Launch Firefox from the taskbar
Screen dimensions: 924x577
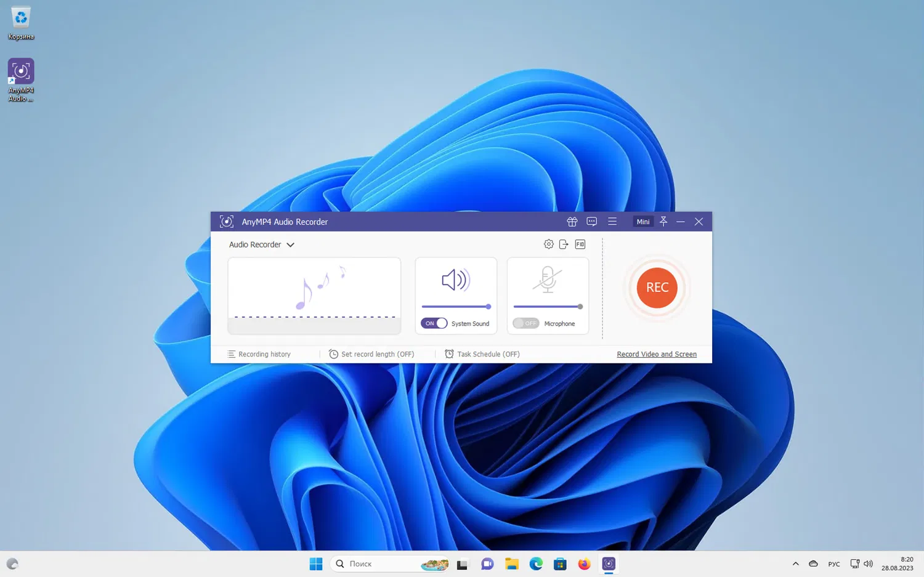click(x=584, y=564)
